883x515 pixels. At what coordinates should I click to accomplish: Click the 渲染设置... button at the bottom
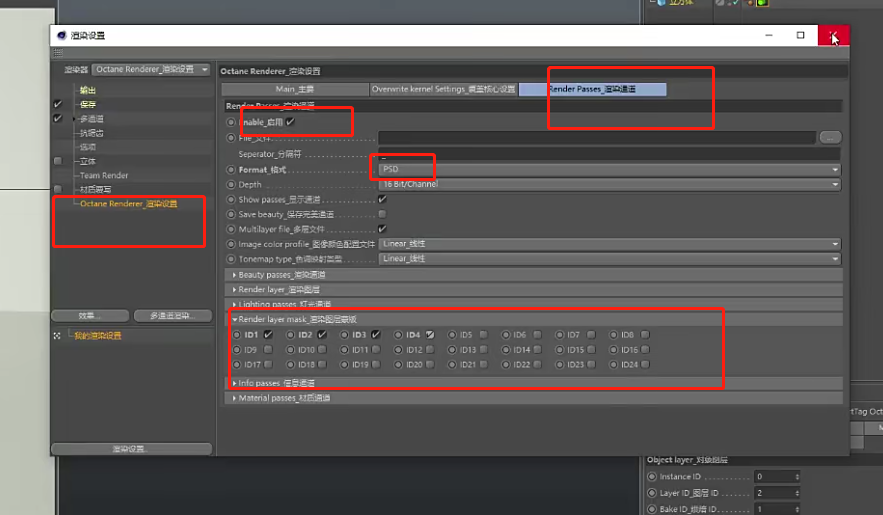[x=131, y=449]
